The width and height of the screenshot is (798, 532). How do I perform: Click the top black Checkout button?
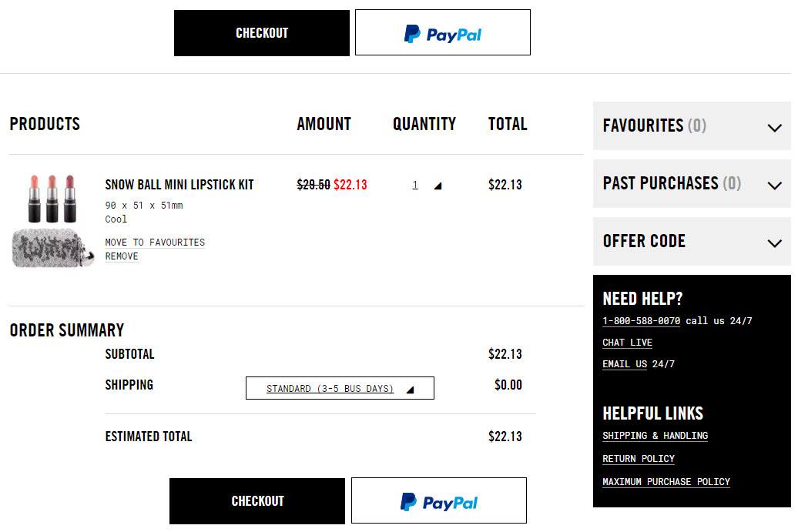(x=262, y=33)
